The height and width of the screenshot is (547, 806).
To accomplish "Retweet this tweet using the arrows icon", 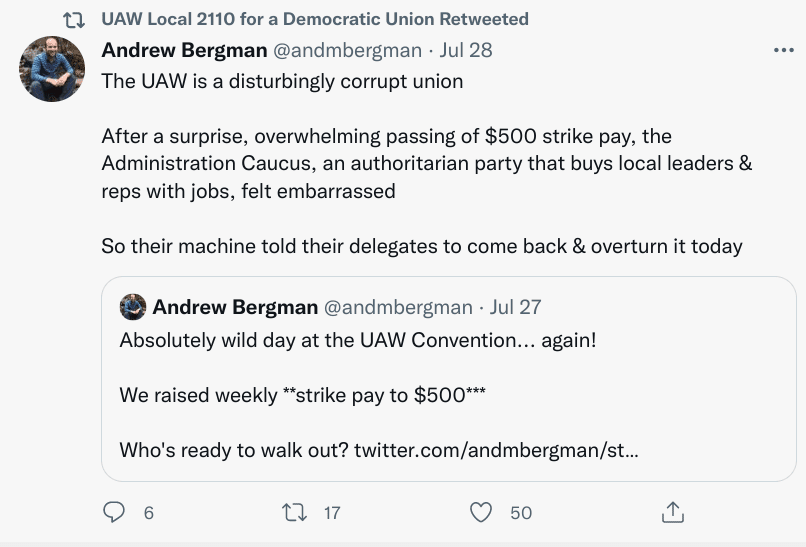I will tap(294, 512).
